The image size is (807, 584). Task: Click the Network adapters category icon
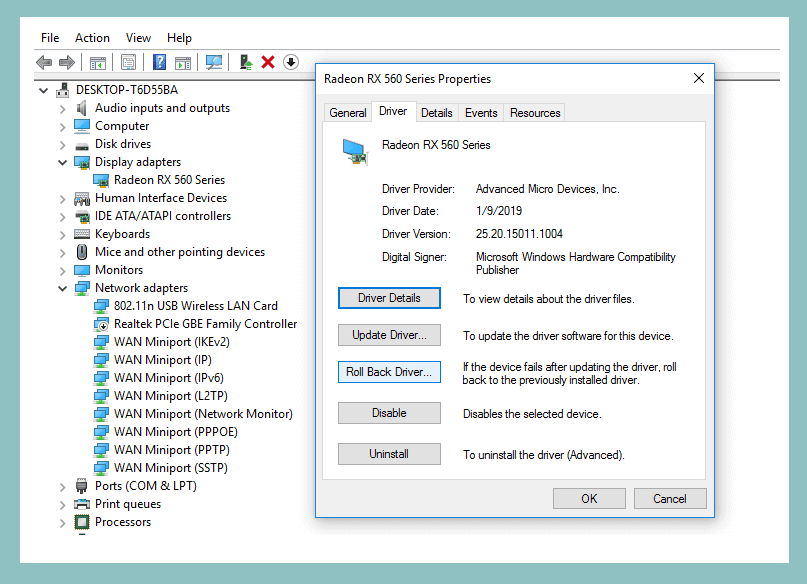82,288
